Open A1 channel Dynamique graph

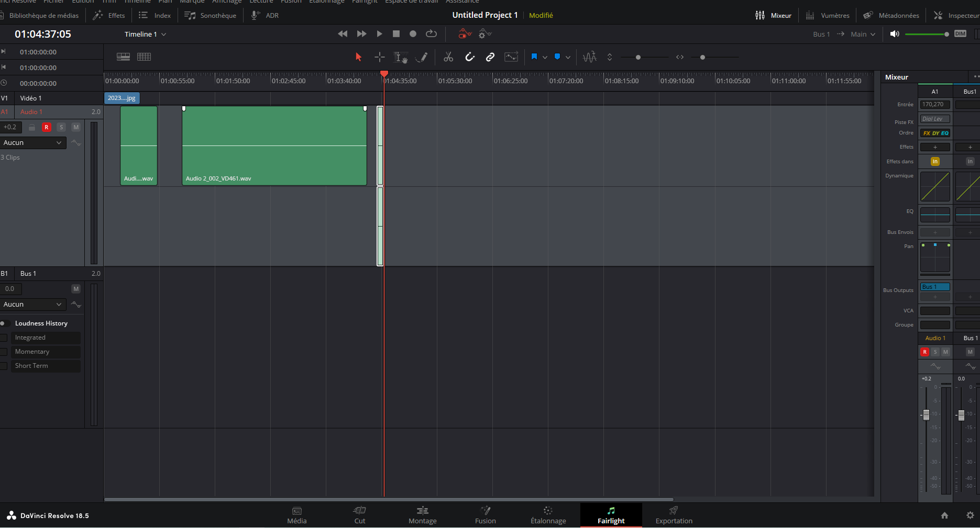(x=935, y=186)
